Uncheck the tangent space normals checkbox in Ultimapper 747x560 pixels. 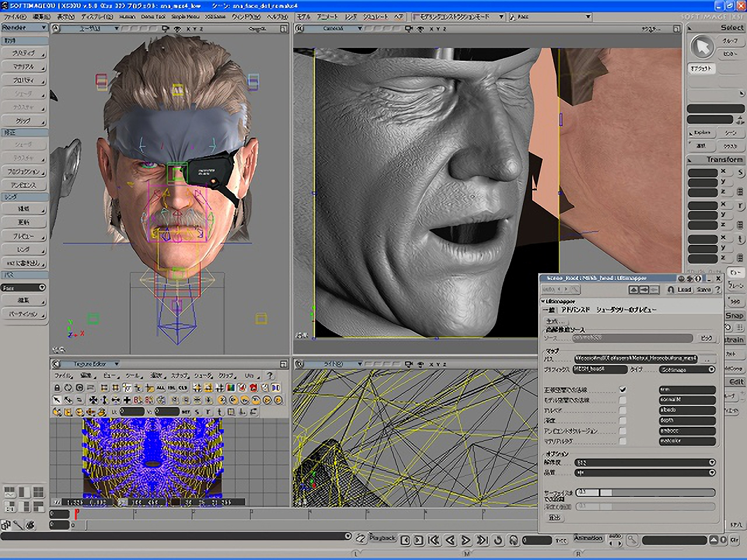point(622,388)
